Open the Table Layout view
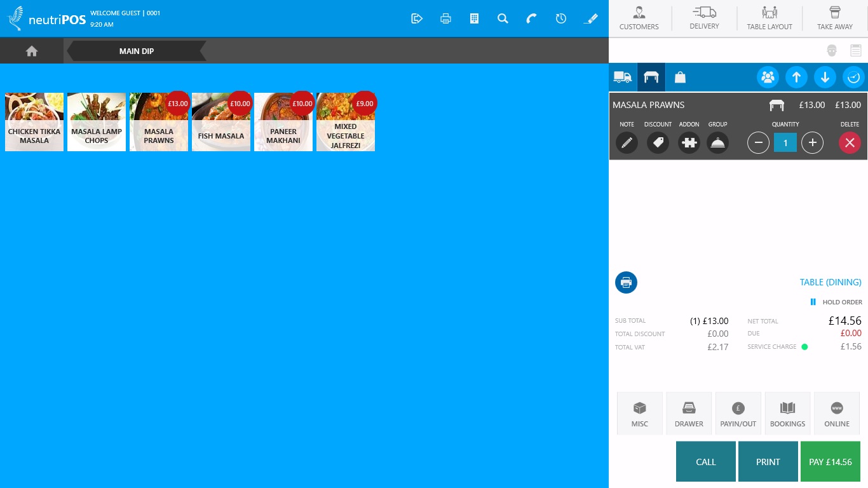This screenshot has height=488, width=868. [x=770, y=18]
